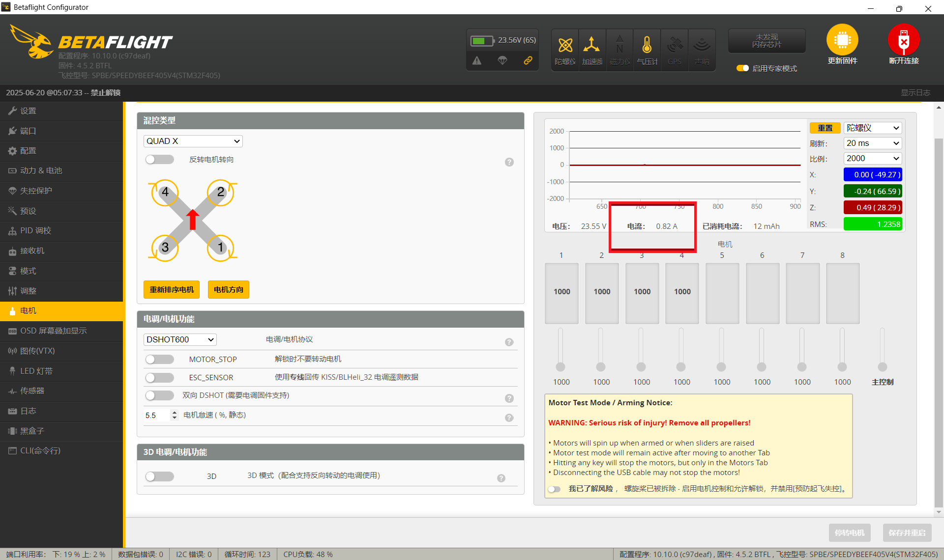The width and height of the screenshot is (944, 560).
Task: Click the graph reset button (重置)
Action: (x=825, y=128)
